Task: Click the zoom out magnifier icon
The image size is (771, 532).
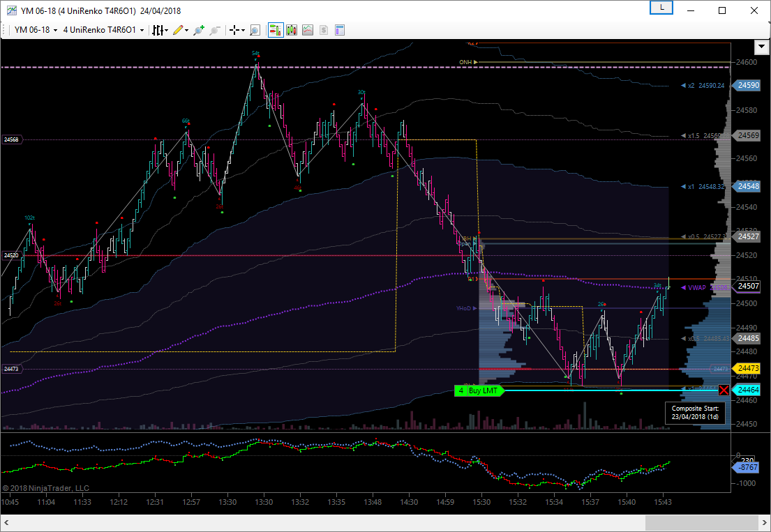Action: [214, 30]
